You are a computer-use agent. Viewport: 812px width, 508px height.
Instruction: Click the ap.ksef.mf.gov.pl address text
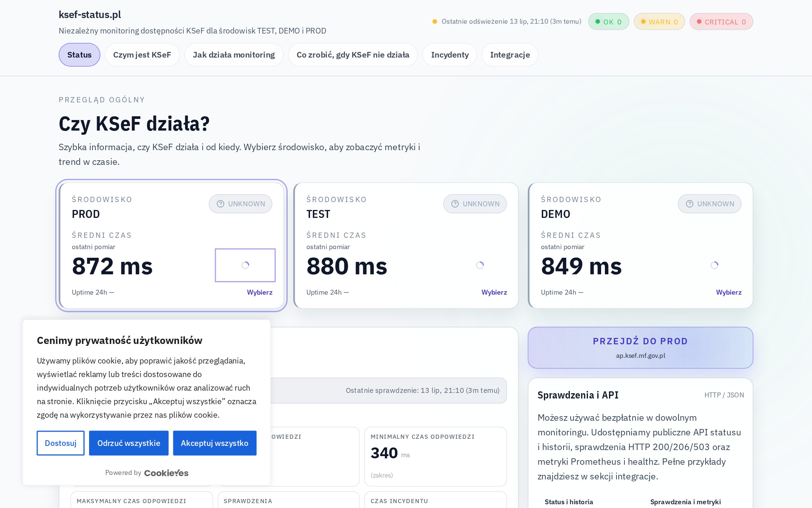point(641,356)
